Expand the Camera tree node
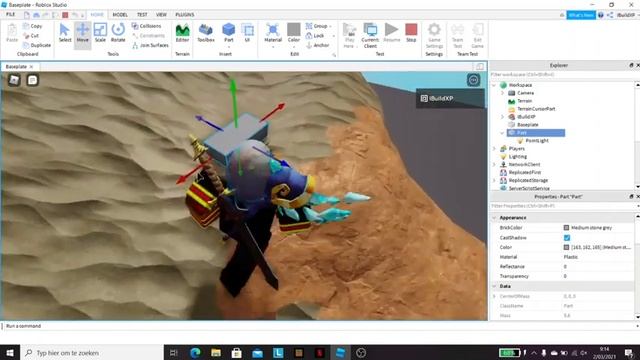 coord(502,93)
